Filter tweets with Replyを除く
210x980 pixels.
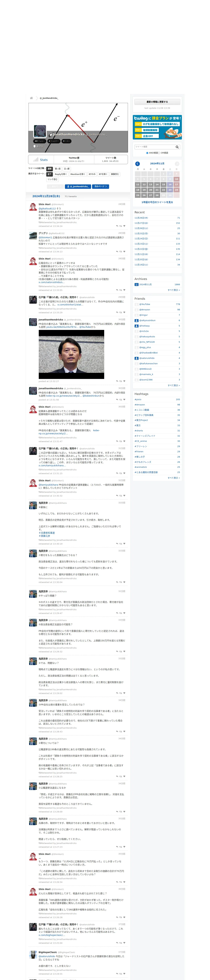pos(61,174)
